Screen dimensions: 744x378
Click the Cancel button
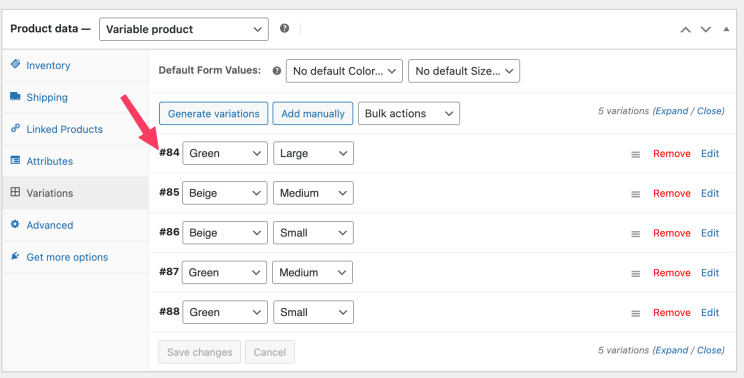click(x=270, y=352)
